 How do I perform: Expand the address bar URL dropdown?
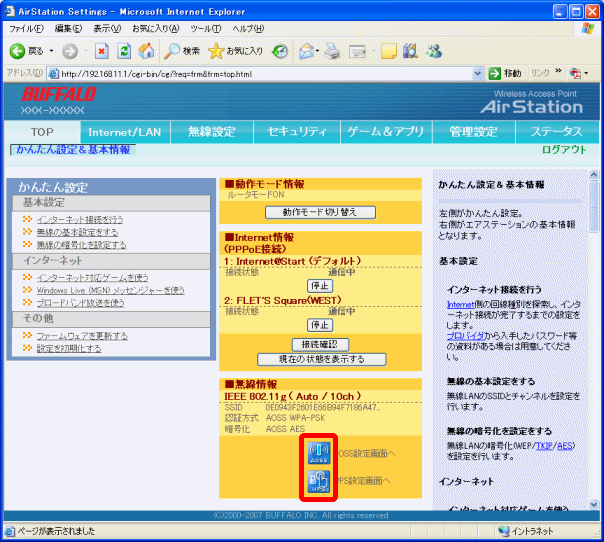tap(477, 74)
